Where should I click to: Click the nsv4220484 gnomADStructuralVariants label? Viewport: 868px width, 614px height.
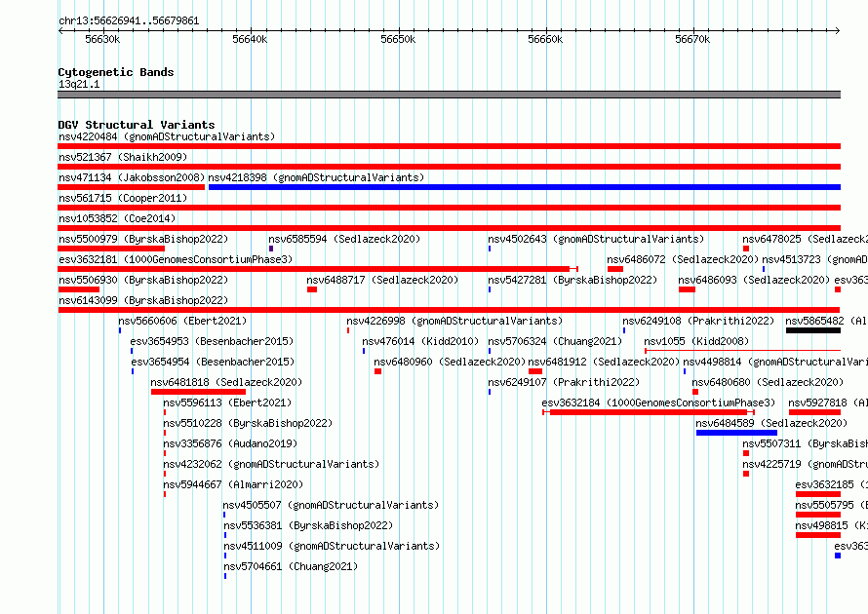167,136
